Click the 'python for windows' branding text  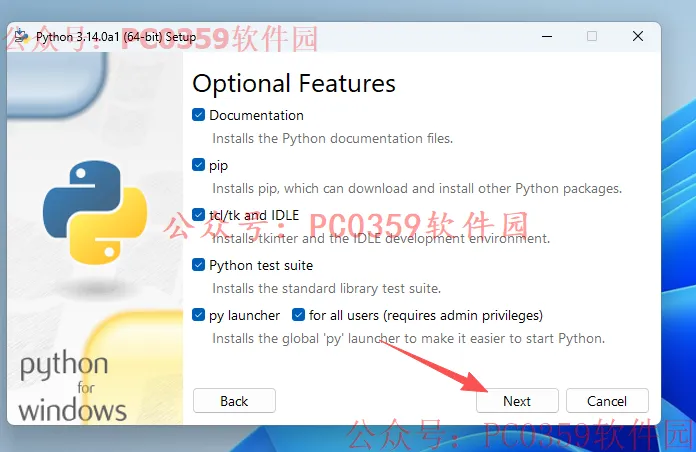(x=72, y=386)
